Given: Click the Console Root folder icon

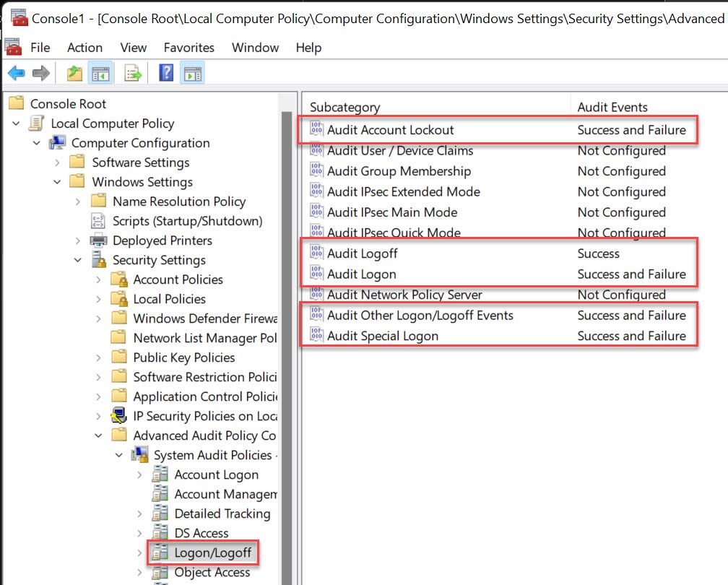Looking at the screenshot, I should click(x=17, y=103).
